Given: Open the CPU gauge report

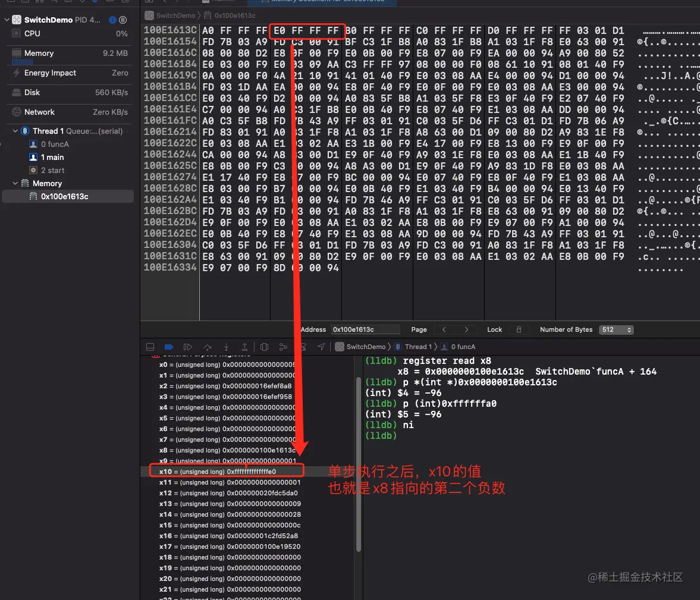Looking at the screenshot, I should pyautogui.click(x=70, y=33).
